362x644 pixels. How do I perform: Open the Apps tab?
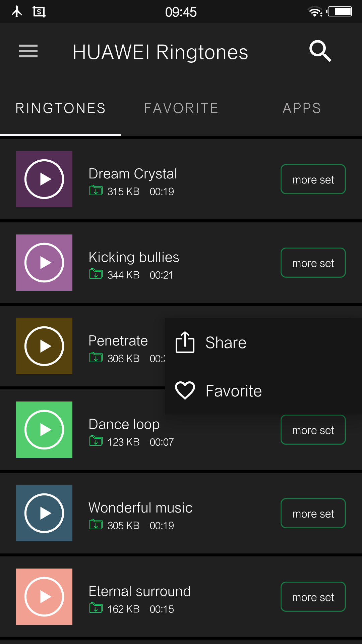pos(302,108)
